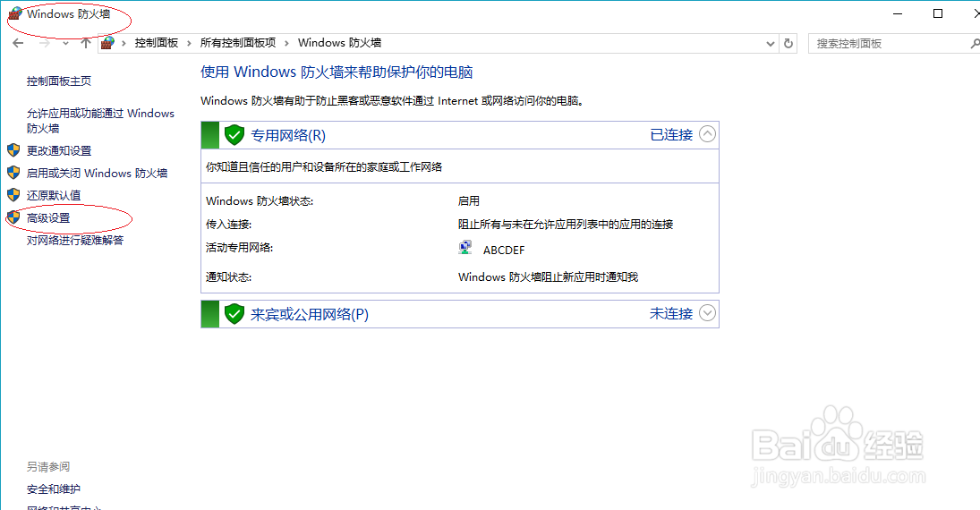Click the 未连接 status text
Image resolution: width=980 pixels, height=510 pixels.
point(671,313)
